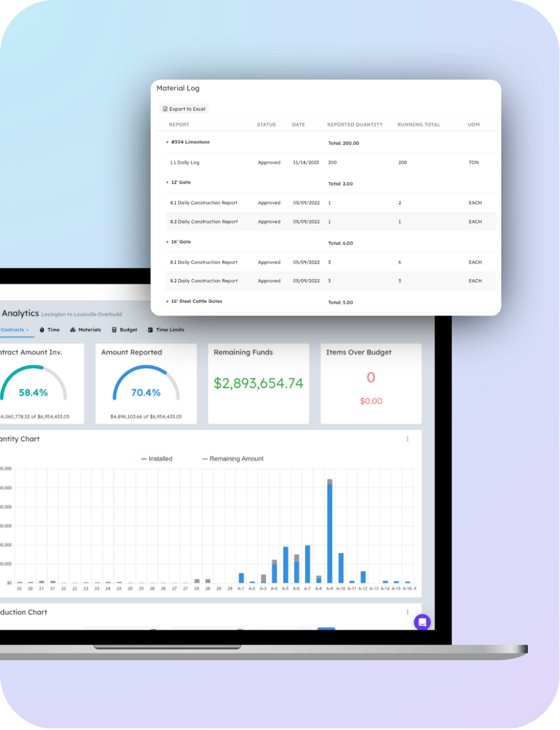Viewport: 560px width, 730px height.
Task: Sort by the Running Total column header
Action: (x=418, y=125)
